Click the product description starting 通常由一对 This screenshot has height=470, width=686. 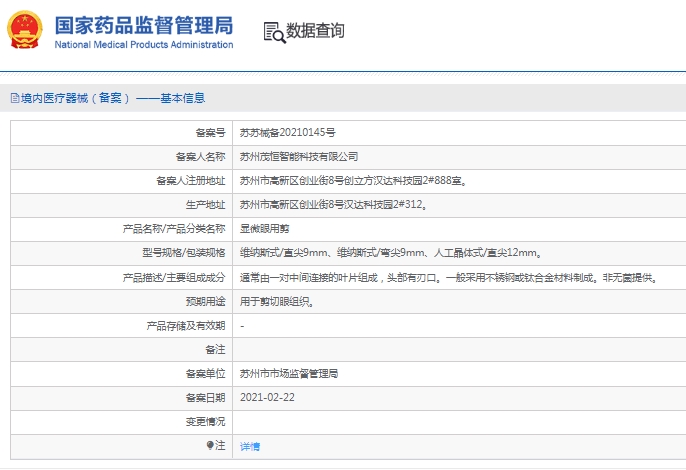pyautogui.click(x=449, y=277)
